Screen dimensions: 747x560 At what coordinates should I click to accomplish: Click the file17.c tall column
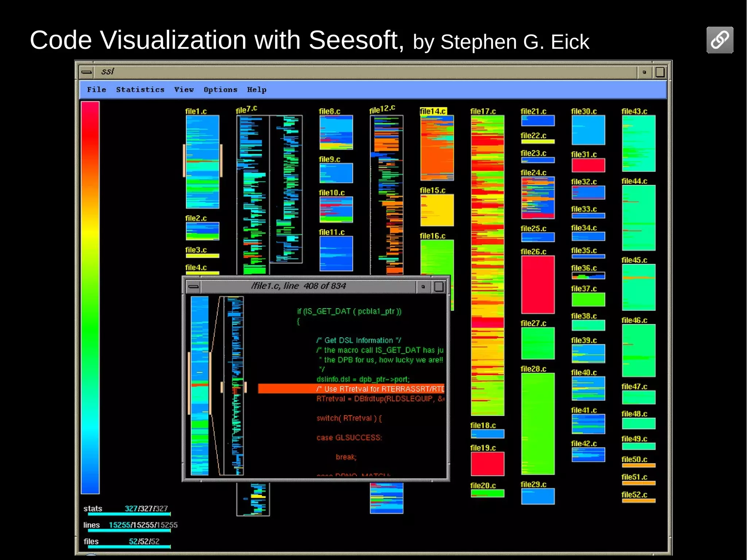point(487,265)
